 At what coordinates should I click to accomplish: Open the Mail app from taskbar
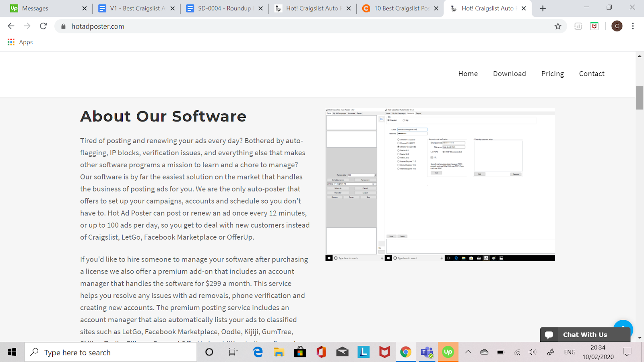(342, 352)
